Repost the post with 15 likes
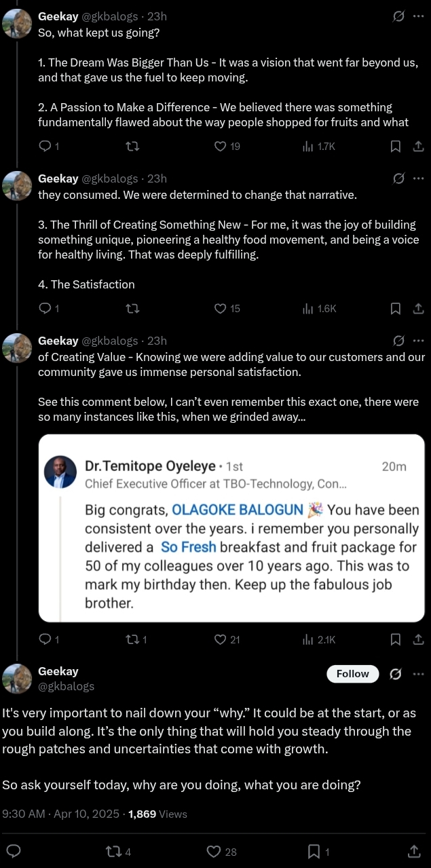Image resolution: width=431 pixels, height=868 pixels. [133, 308]
